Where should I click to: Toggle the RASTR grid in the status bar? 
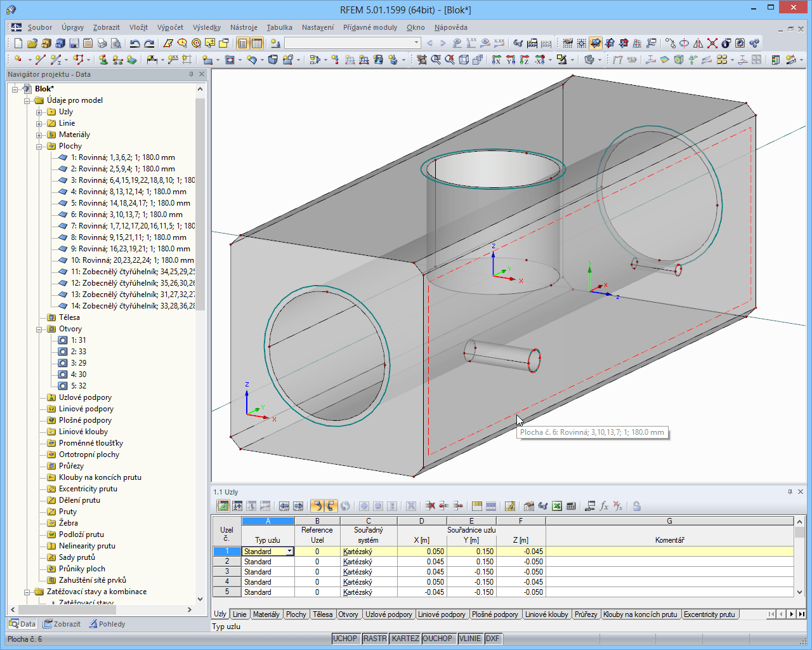374,639
